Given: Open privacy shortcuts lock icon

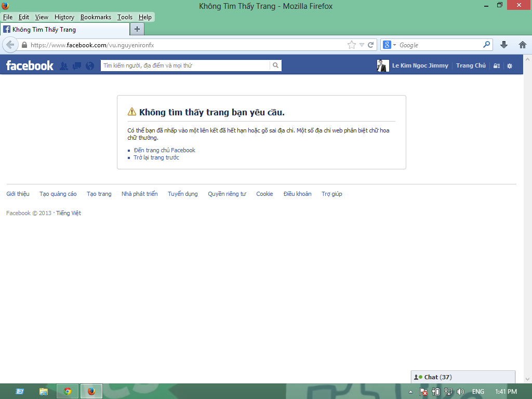Looking at the screenshot, I should point(497,66).
